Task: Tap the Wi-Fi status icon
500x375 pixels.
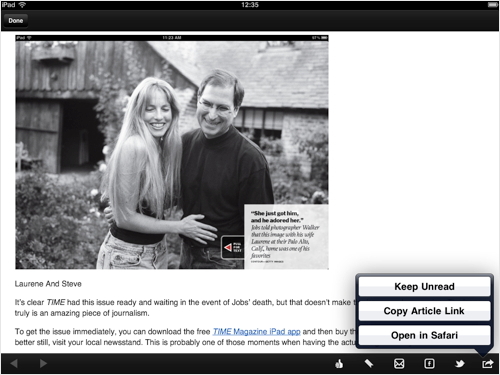Action: tap(22, 5)
